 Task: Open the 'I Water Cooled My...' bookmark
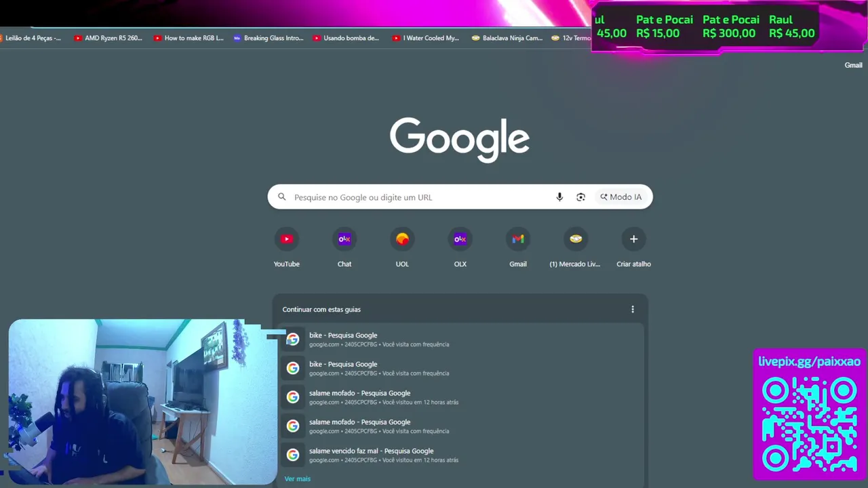click(426, 38)
